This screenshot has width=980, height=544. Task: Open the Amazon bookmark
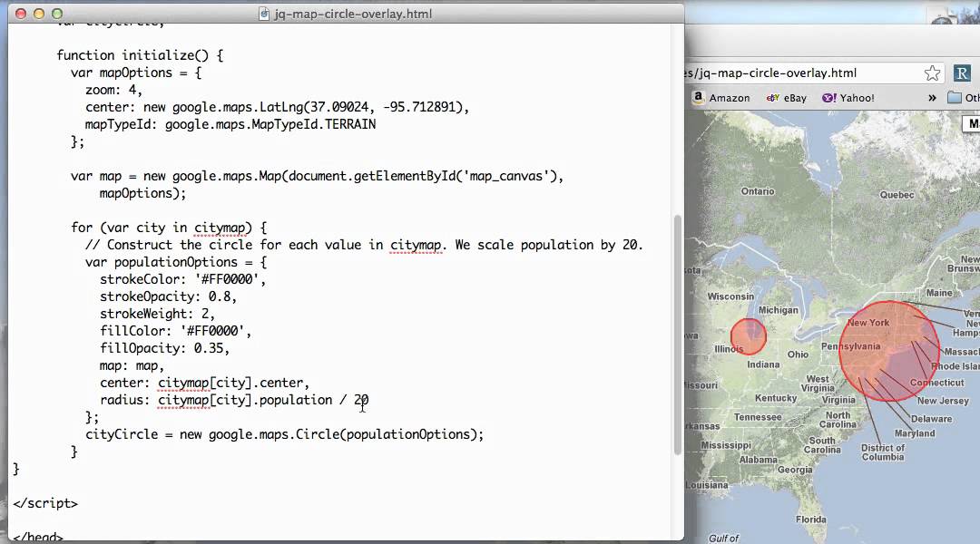pos(721,97)
